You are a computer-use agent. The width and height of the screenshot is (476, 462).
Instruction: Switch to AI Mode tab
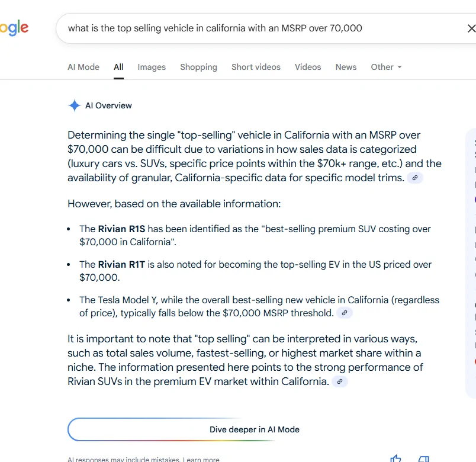click(83, 67)
